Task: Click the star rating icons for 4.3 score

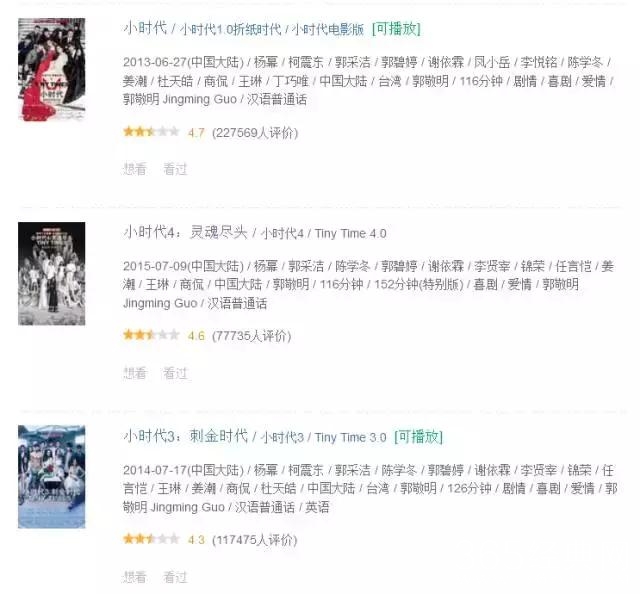Action: [151, 539]
